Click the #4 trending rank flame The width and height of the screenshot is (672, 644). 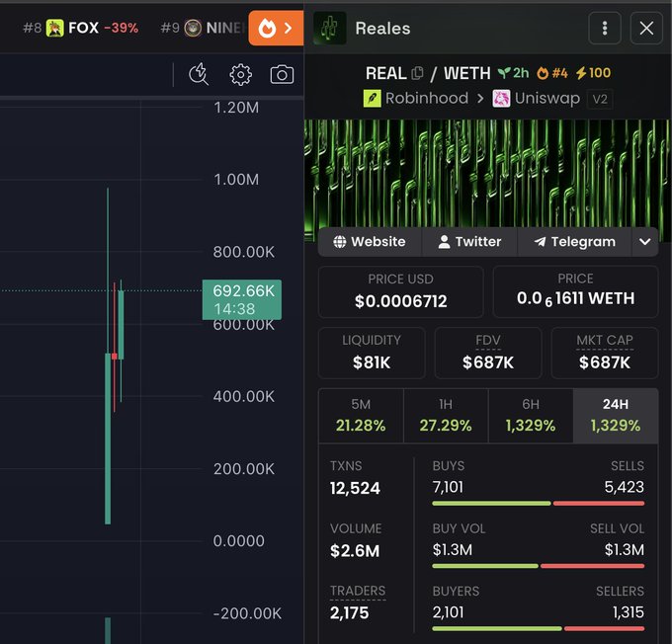coord(552,73)
